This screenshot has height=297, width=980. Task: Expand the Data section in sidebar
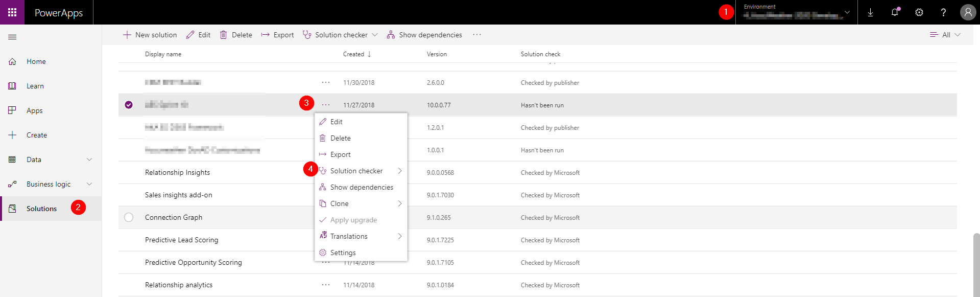pyautogui.click(x=89, y=159)
